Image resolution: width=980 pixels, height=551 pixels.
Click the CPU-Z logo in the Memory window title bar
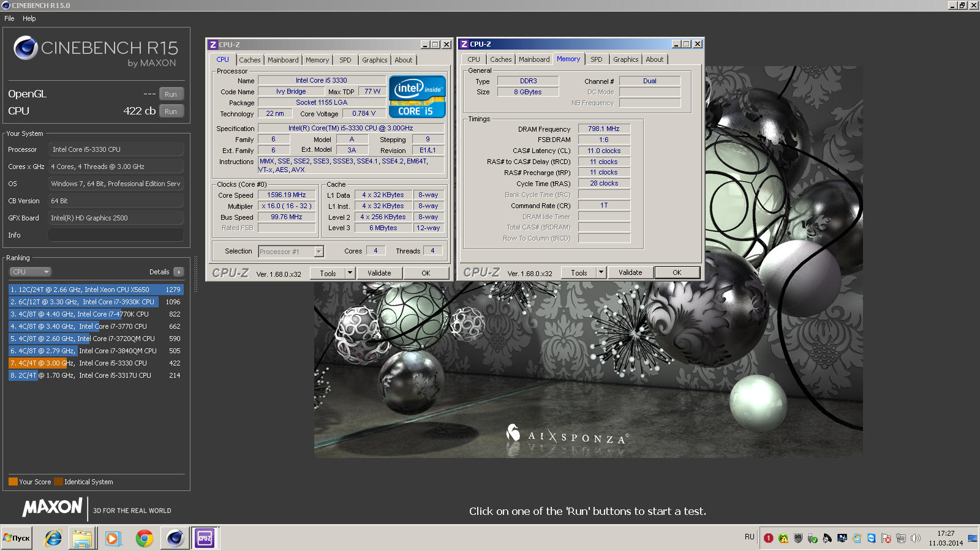click(x=464, y=44)
